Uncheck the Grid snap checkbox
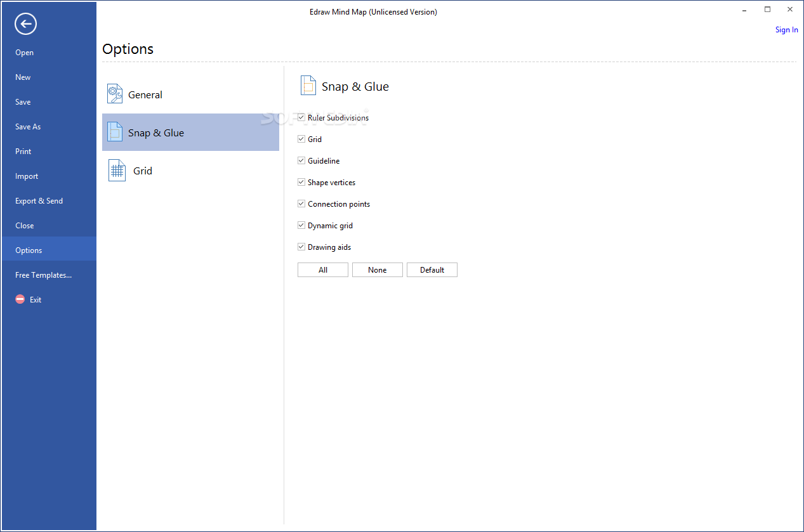The image size is (804, 532). 301,139
